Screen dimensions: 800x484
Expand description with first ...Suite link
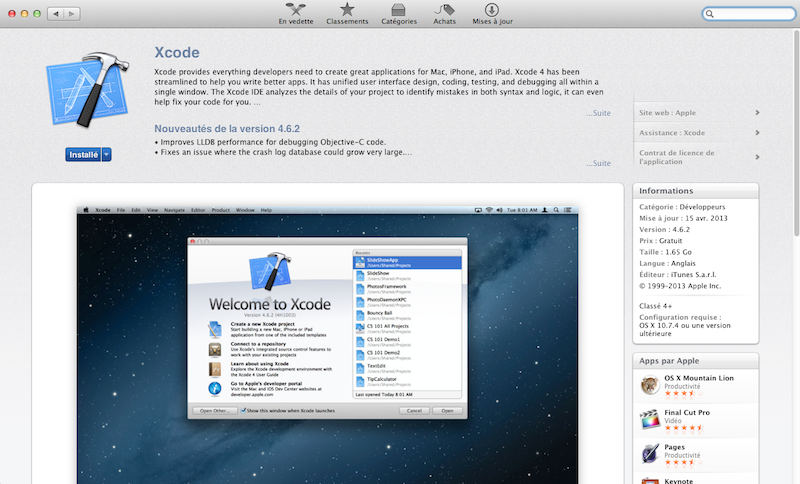click(x=598, y=113)
